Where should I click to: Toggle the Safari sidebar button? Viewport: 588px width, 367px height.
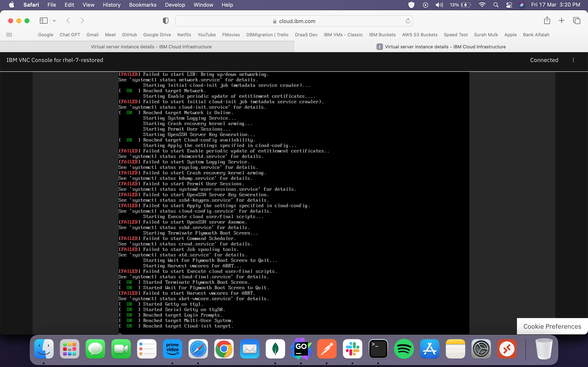click(43, 21)
